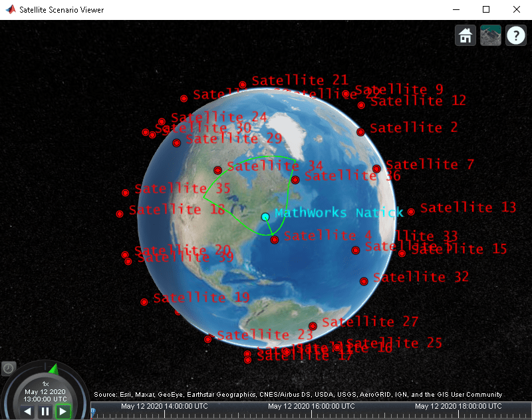The width and height of the screenshot is (532, 420).
Task: Click the 'Satellite Scenario Viewer' window title
Action: (x=61, y=10)
